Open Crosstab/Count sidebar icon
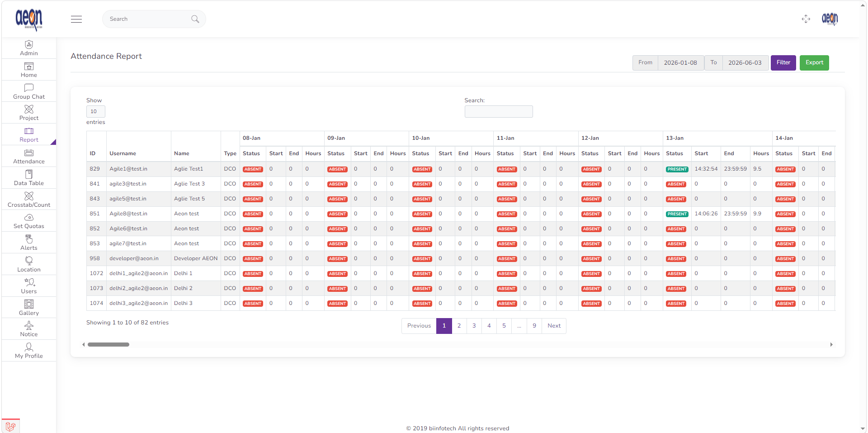Image resolution: width=868 pixels, height=433 pixels. tap(29, 196)
